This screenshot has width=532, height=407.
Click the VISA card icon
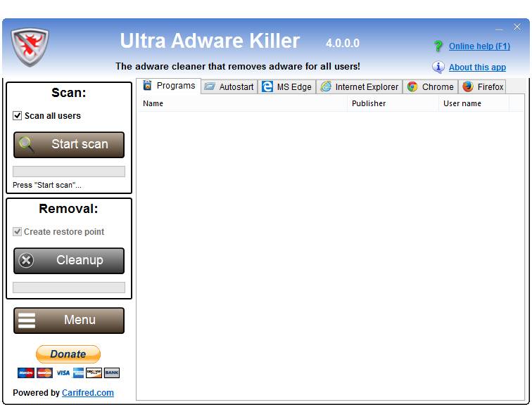[63, 373]
